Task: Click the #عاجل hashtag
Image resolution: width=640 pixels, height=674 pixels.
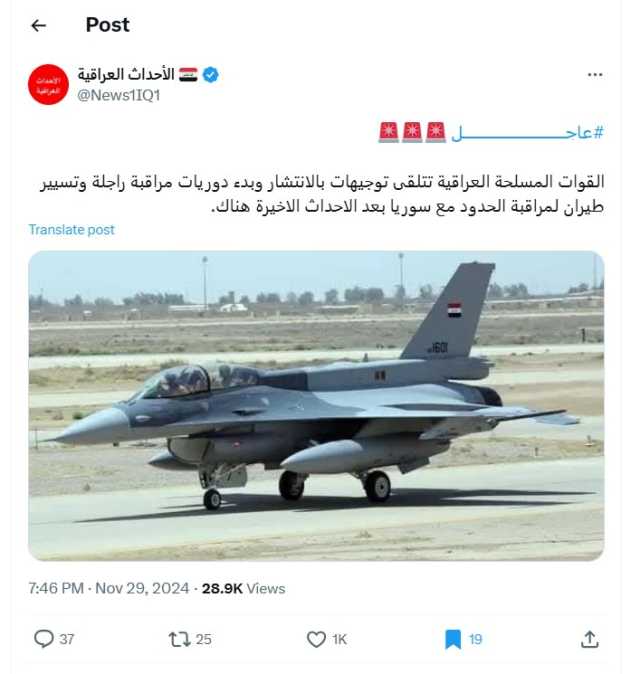Action: tap(527, 132)
